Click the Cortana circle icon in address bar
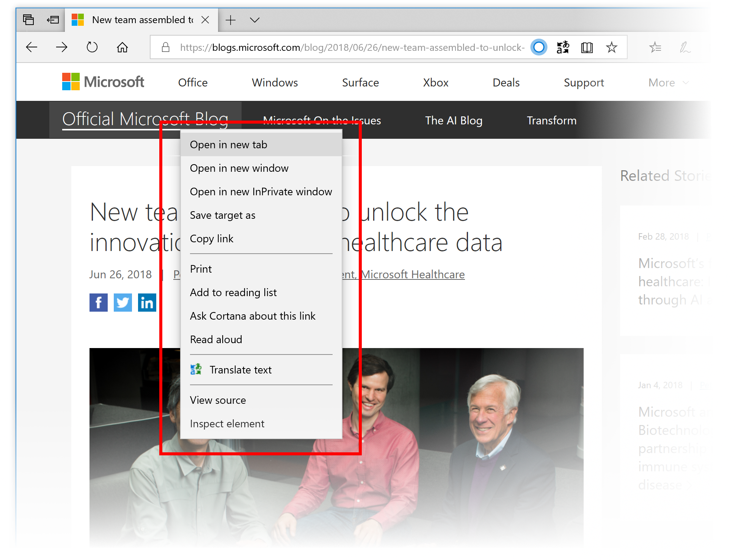 tap(539, 47)
